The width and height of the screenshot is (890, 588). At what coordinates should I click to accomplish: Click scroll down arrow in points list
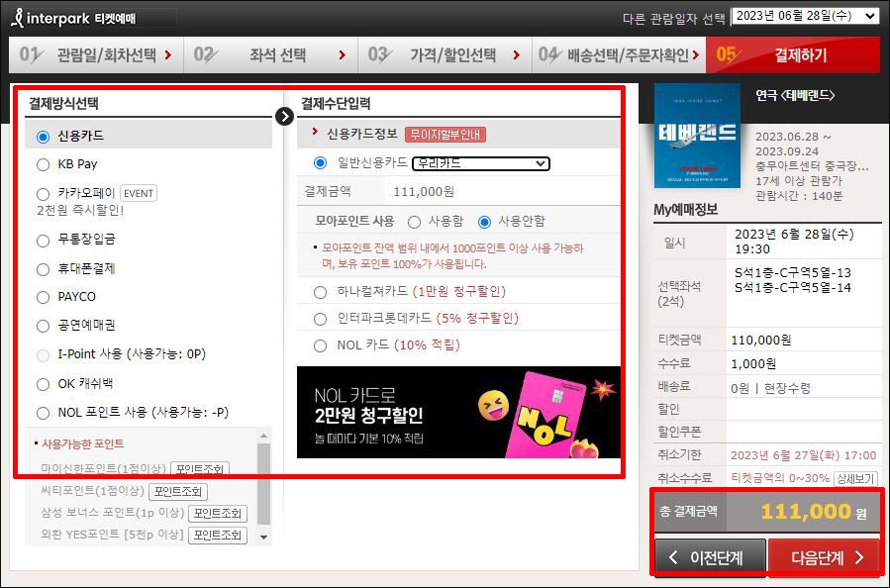click(263, 537)
